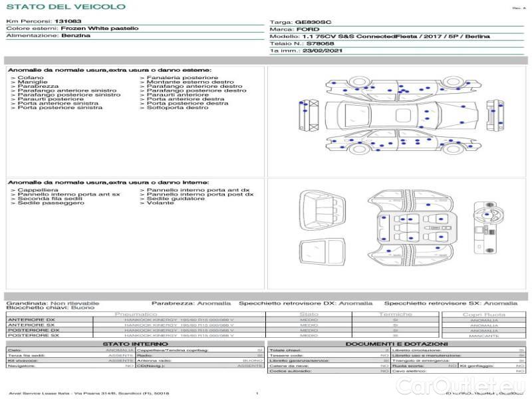The height and width of the screenshot is (399, 532).
Task: Click the 'STATO INTERNO' table header
Action: (x=136, y=344)
